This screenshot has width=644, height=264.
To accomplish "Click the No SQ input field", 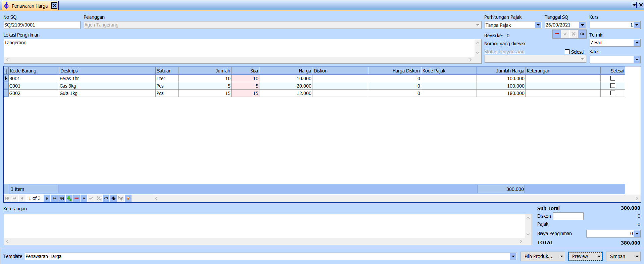I will (42, 25).
